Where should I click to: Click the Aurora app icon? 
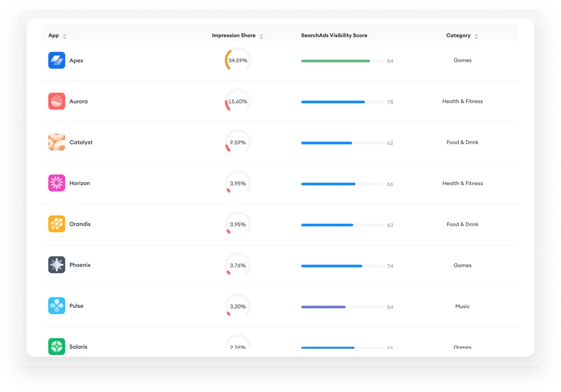[x=57, y=101]
